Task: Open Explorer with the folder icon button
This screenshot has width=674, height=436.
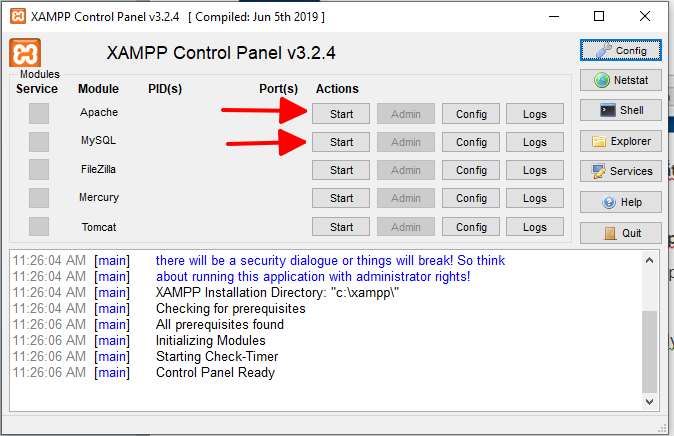Action: point(621,141)
